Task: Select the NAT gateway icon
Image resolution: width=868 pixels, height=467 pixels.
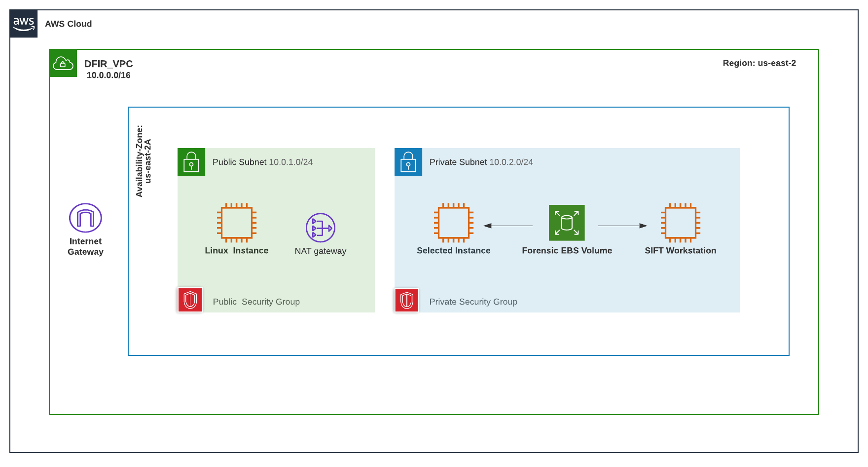Action: (321, 228)
